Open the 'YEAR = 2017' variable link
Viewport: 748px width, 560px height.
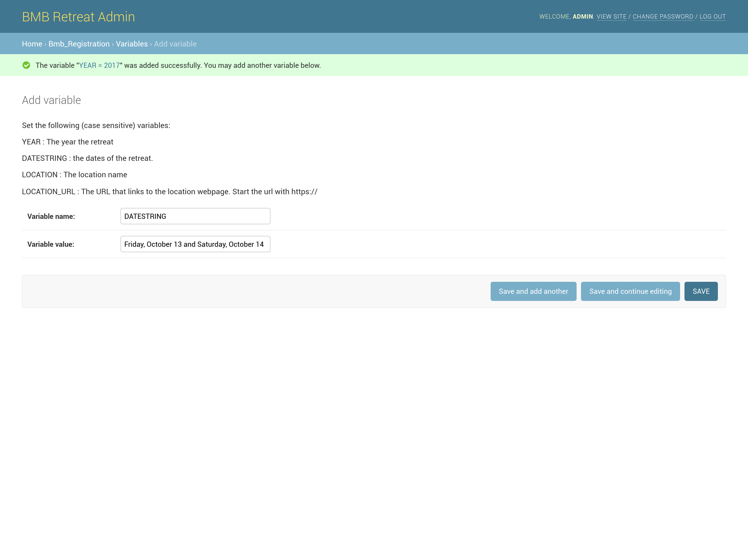(99, 65)
